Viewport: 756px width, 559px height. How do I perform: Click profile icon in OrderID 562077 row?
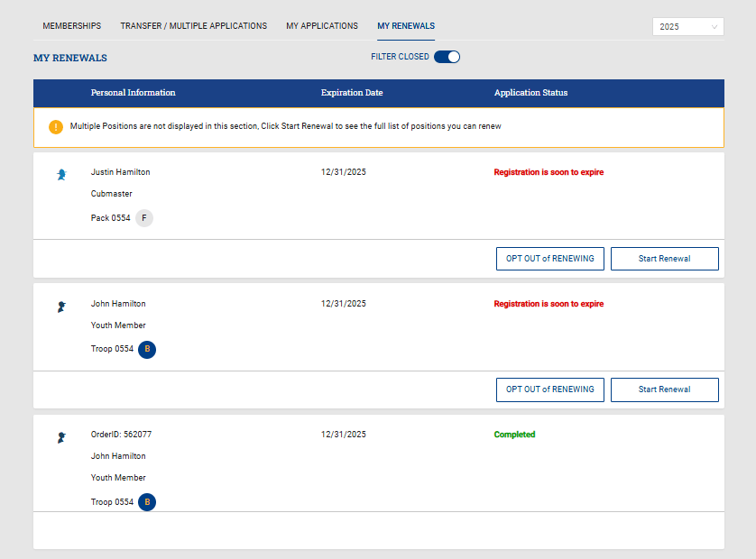[60, 437]
